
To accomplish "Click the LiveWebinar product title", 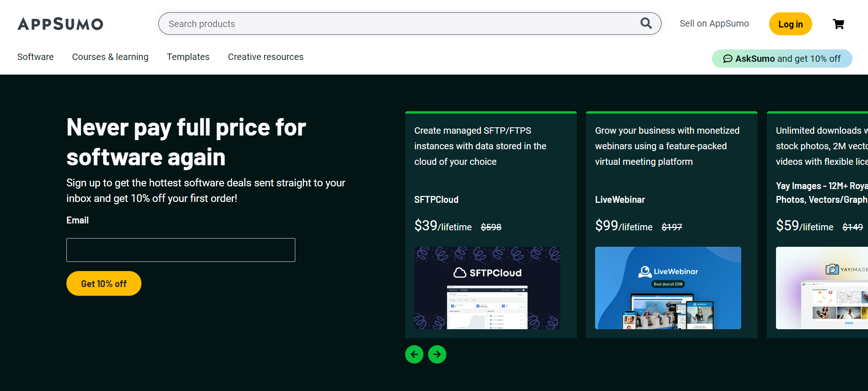I will [x=620, y=200].
